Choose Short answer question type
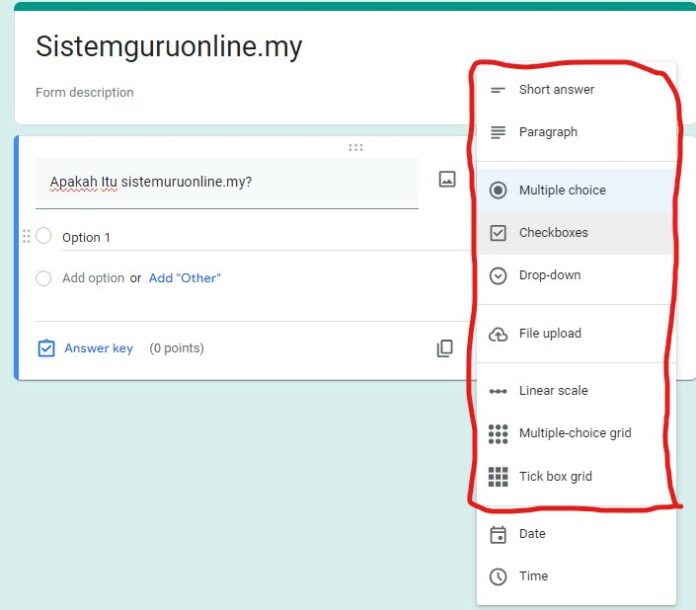 click(576, 90)
